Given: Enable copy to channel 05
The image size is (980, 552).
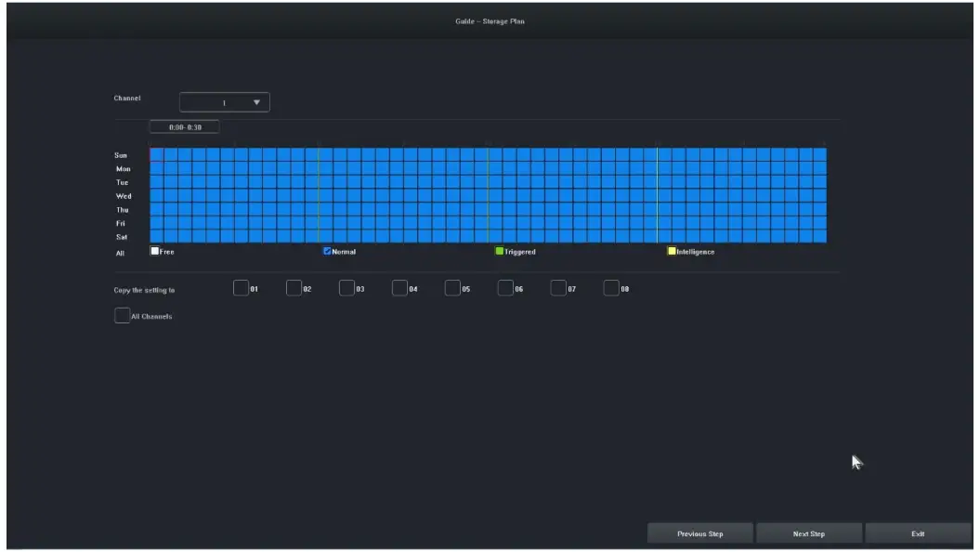Looking at the screenshot, I should [452, 289].
